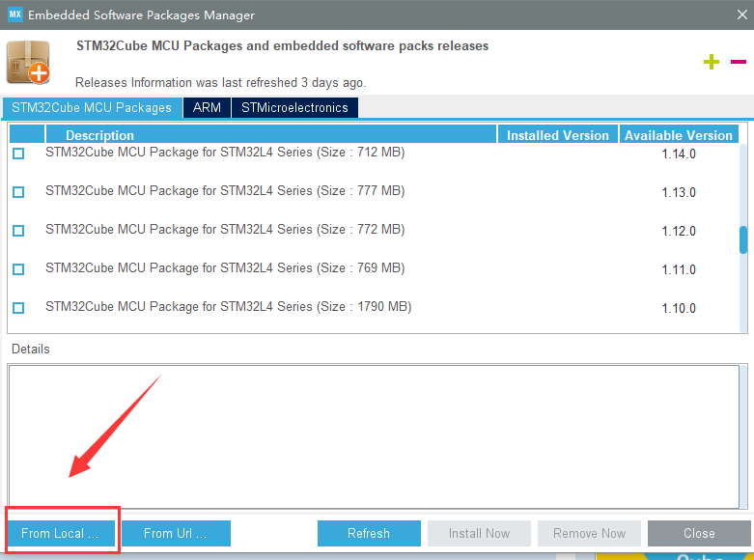Screen dimensions: 754x560
Task: Close the Embedded Software Packages Manager window
Action: (x=742, y=14)
